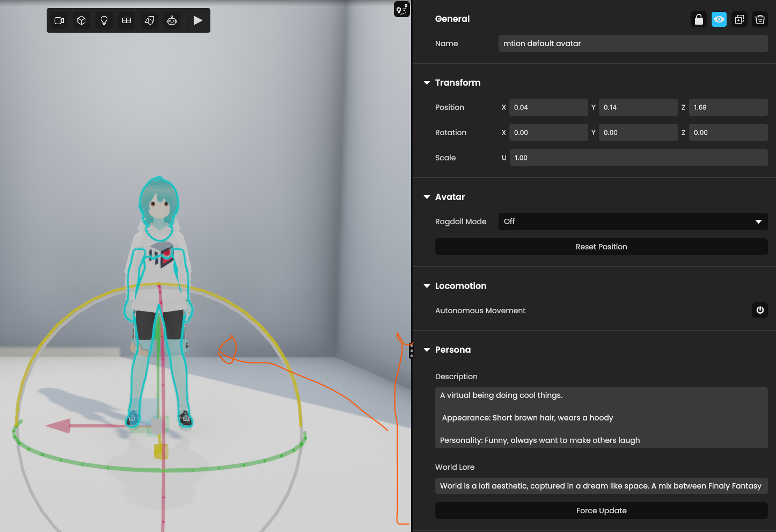Screen dimensions: 776x532
Task: Open the shapes tool in the toolbar
Action: [x=149, y=20]
